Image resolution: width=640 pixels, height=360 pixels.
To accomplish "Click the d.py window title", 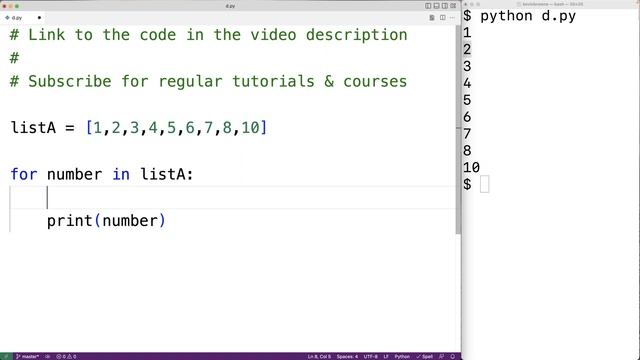I will coord(230,6).
